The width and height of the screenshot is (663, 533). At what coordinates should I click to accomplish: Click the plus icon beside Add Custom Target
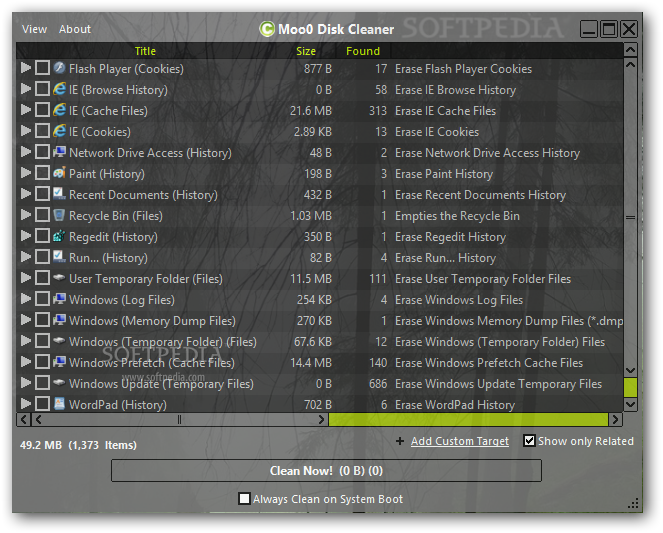[400, 441]
